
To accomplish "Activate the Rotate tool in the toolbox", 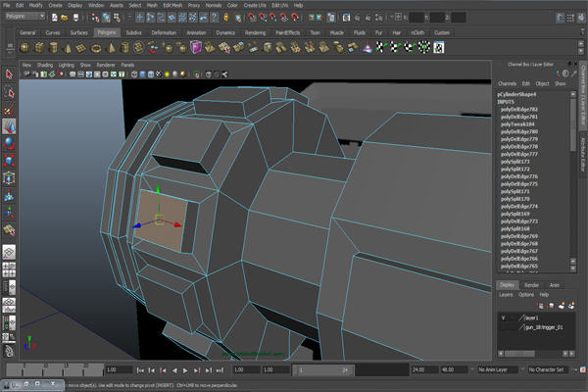I will (x=9, y=144).
